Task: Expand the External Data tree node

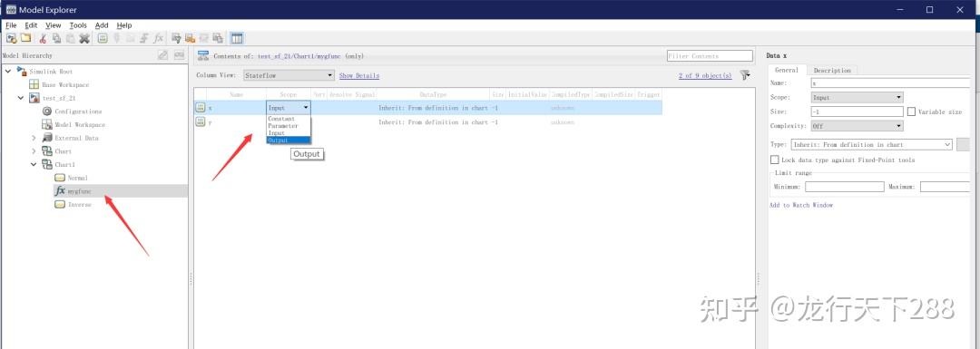Action: pos(34,138)
